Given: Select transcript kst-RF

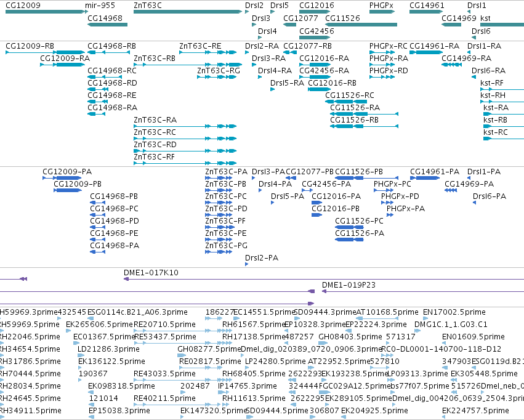Looking at the screenshot, I should 502,89.
